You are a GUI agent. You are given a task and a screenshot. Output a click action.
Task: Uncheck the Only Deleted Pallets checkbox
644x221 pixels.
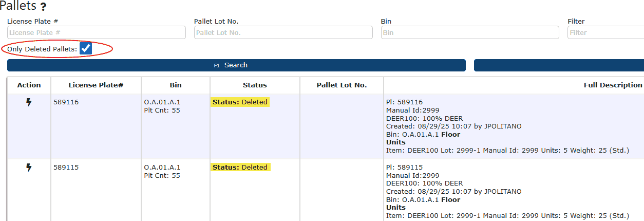(86, 49)
